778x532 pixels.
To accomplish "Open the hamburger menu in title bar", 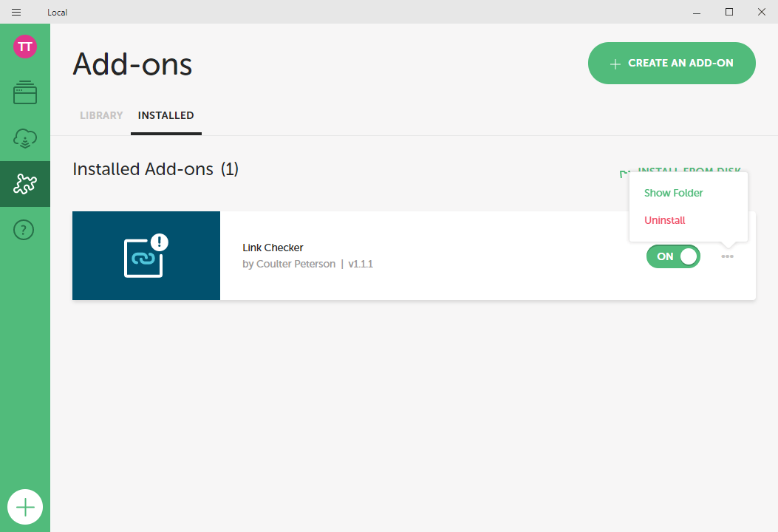I will click(x=16, y=12).
